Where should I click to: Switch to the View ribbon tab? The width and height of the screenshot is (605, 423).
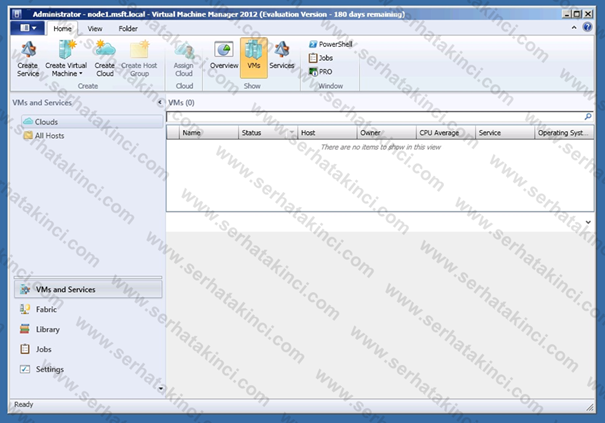pyautogui.click(x=95, y=29)
